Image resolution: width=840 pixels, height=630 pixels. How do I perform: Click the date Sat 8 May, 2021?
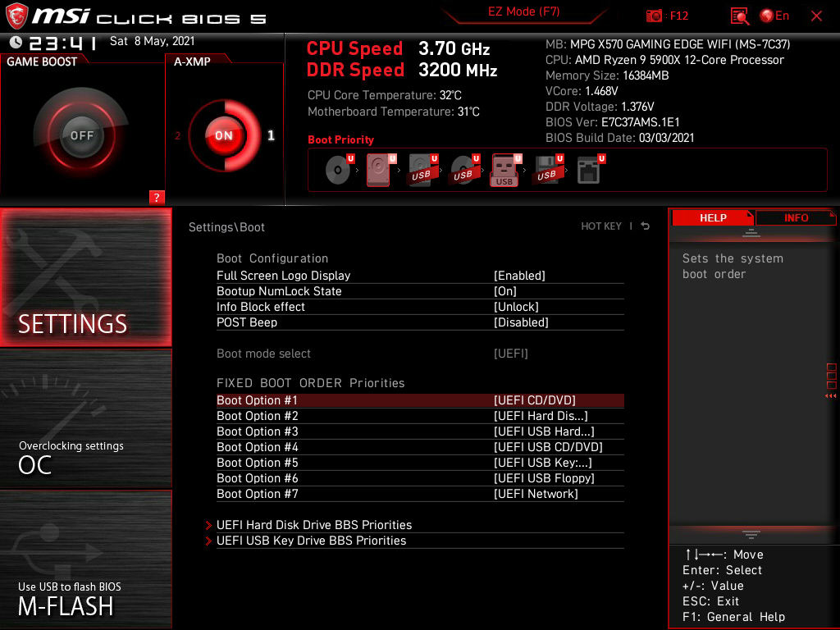click(x=152, y=41)
